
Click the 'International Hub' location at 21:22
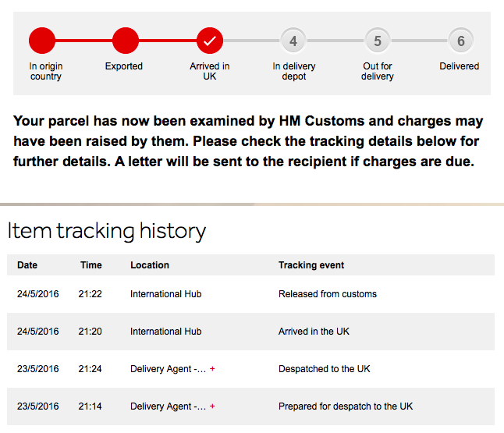165,294
